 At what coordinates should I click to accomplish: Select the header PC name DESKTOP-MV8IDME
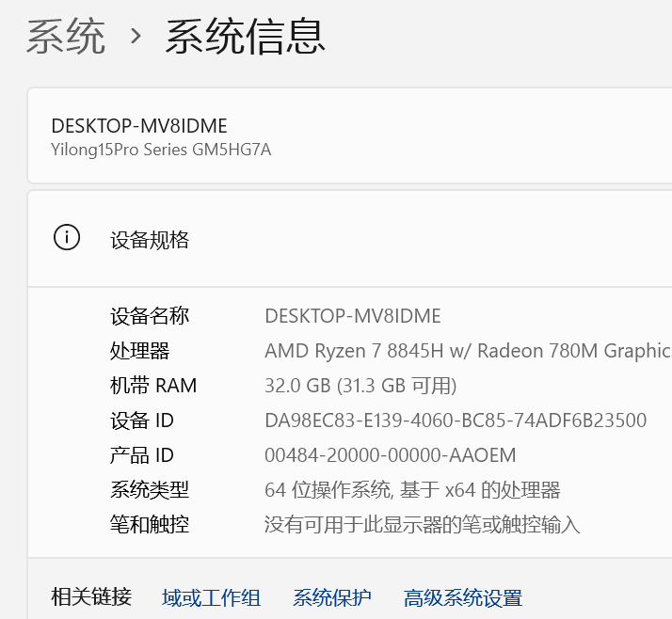coord(139,126)
